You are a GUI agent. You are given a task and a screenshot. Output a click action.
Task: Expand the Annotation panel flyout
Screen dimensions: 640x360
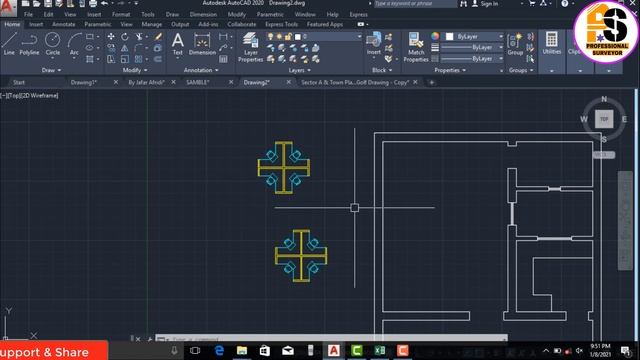[x=201, y=70]
